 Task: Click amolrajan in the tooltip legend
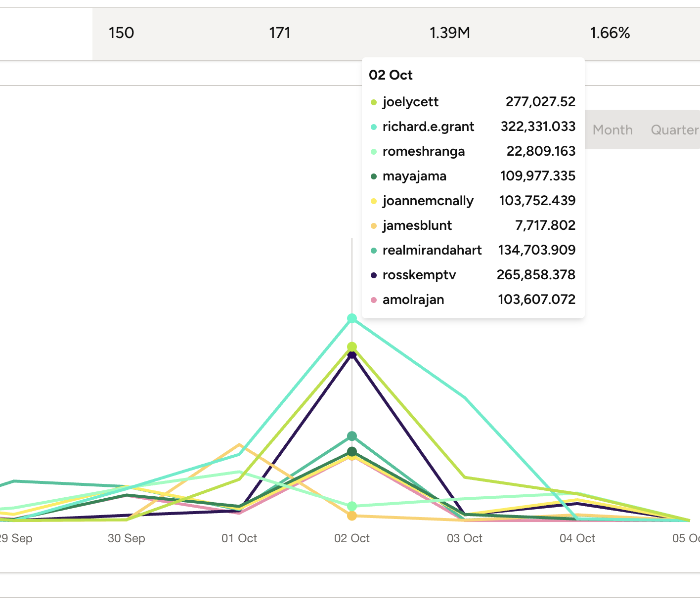tap(413, 300)
